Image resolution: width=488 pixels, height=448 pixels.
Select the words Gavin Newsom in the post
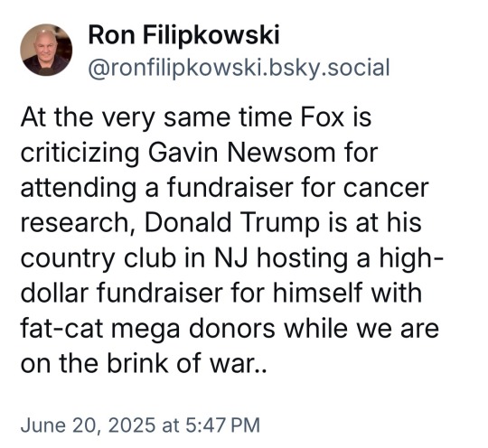pos(241,153)
